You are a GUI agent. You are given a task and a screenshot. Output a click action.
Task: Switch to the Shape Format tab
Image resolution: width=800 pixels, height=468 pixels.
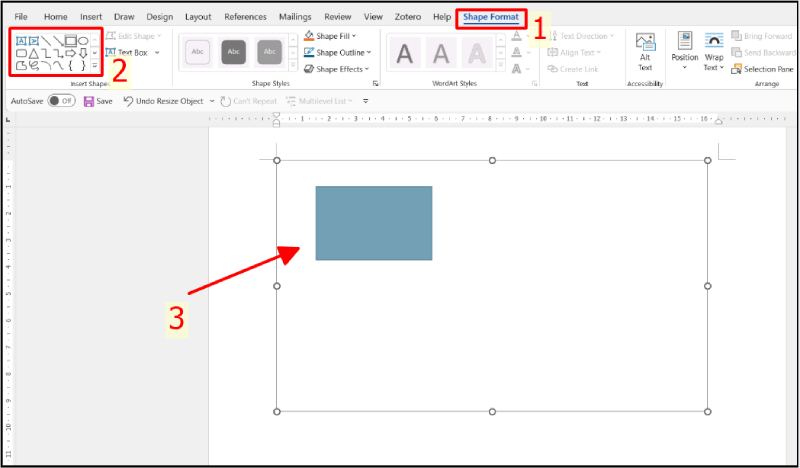pyautogui.click(x=490, y=17)
